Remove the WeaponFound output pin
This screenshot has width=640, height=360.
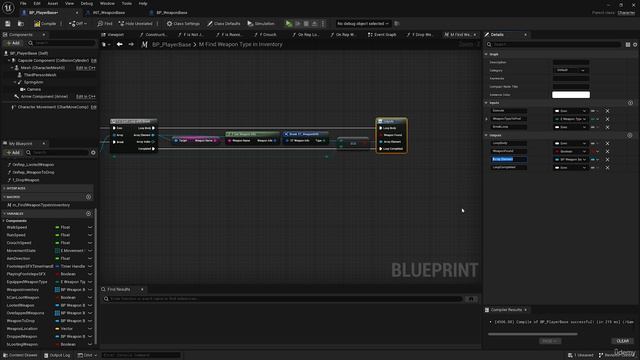click(607, 151)
